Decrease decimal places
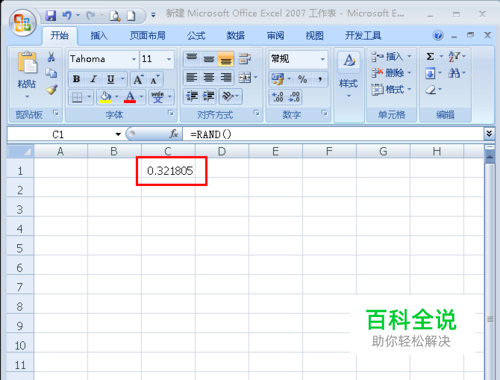 pyautogui.click(x=294, y=97)
